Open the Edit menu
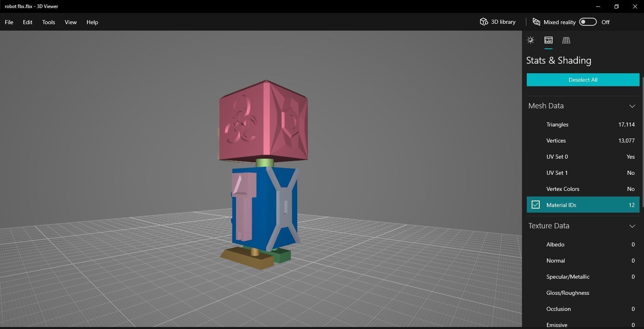 click(x=27, y=22)
